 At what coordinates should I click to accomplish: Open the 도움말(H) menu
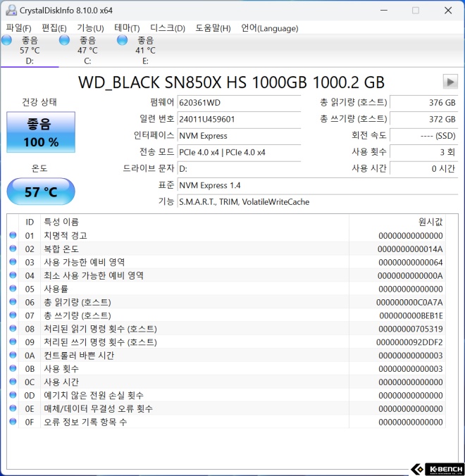[213, 28]
